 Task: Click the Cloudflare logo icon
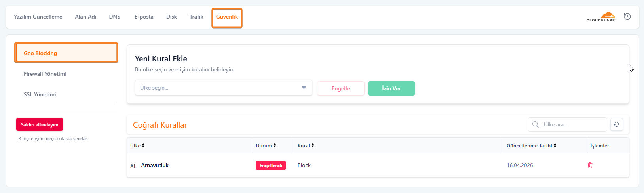click(601, 17)
